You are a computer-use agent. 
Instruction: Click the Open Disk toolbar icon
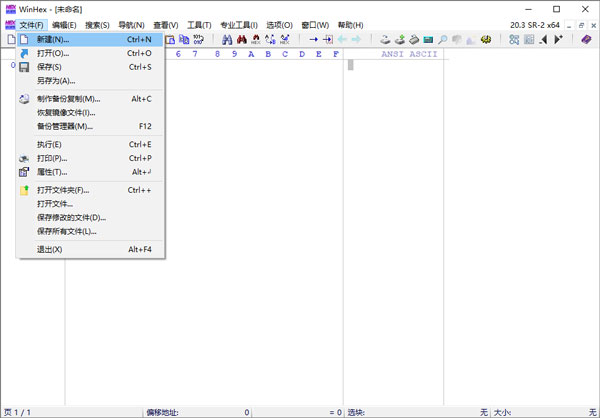384,39
